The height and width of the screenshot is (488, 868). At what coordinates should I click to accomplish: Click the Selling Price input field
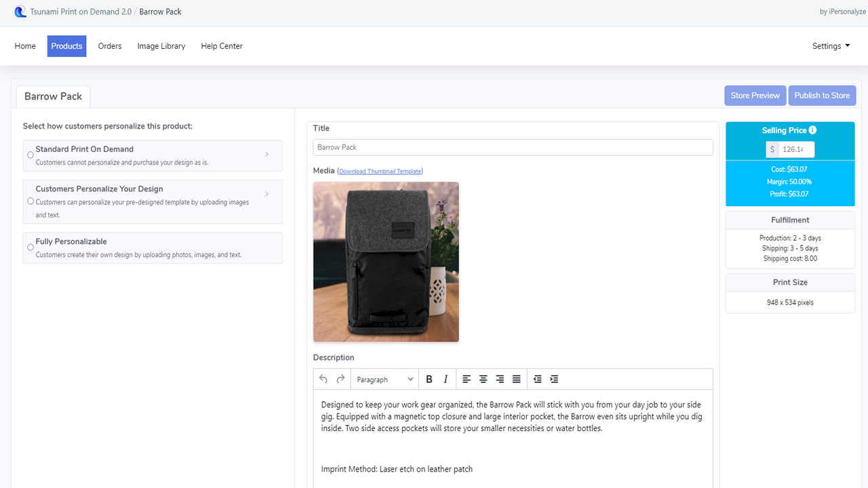coord(796,149)
